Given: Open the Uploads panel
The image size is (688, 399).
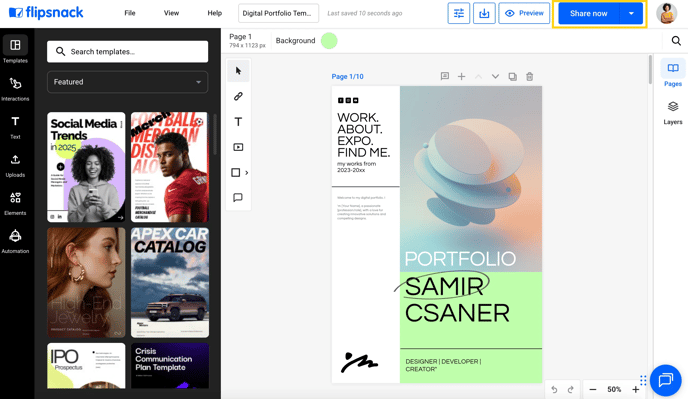Looking at the screenshot, I should 15,165.
